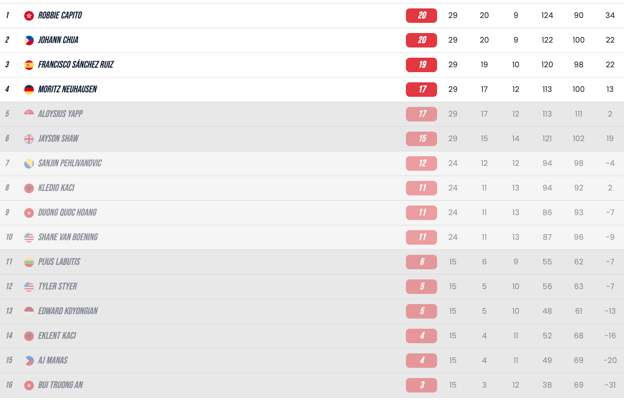Open Robbie Capito's player profile

60,16
